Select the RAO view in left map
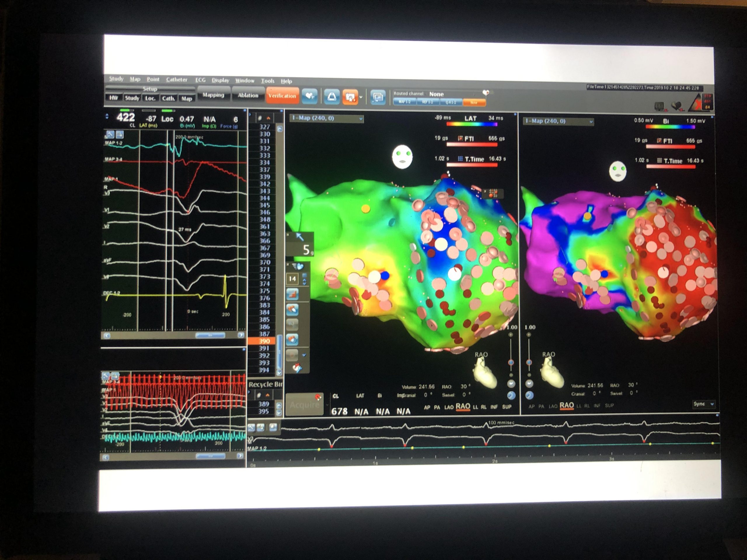Image resolution: width=747 pixels, height=560 pixels. [x=463, y=406]
